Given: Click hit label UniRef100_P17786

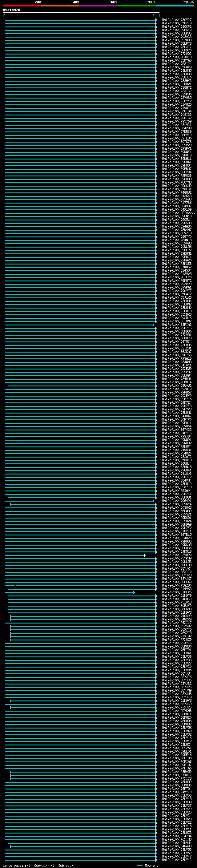Looking at the screenshot, I should (x=177, y=203).
